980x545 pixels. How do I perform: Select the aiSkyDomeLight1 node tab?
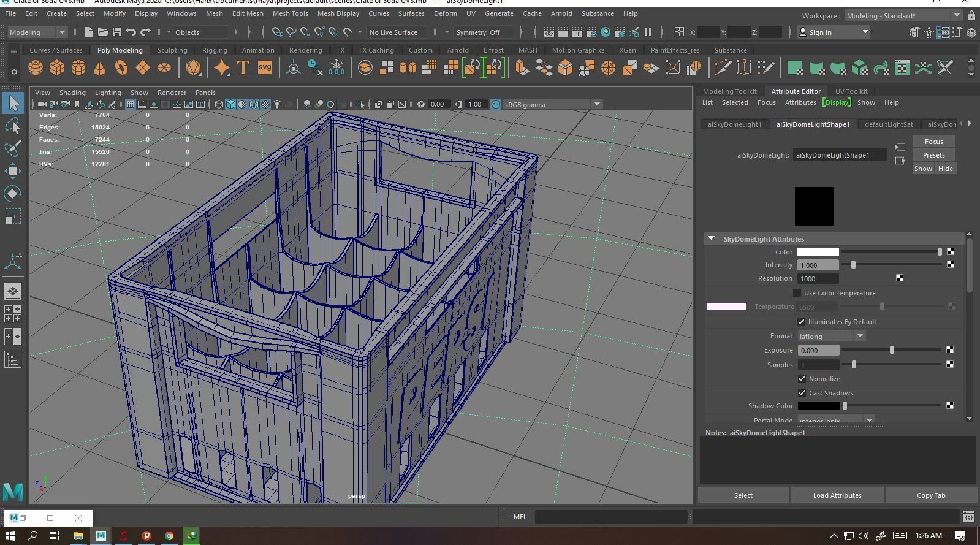click(x=734, y=124)
